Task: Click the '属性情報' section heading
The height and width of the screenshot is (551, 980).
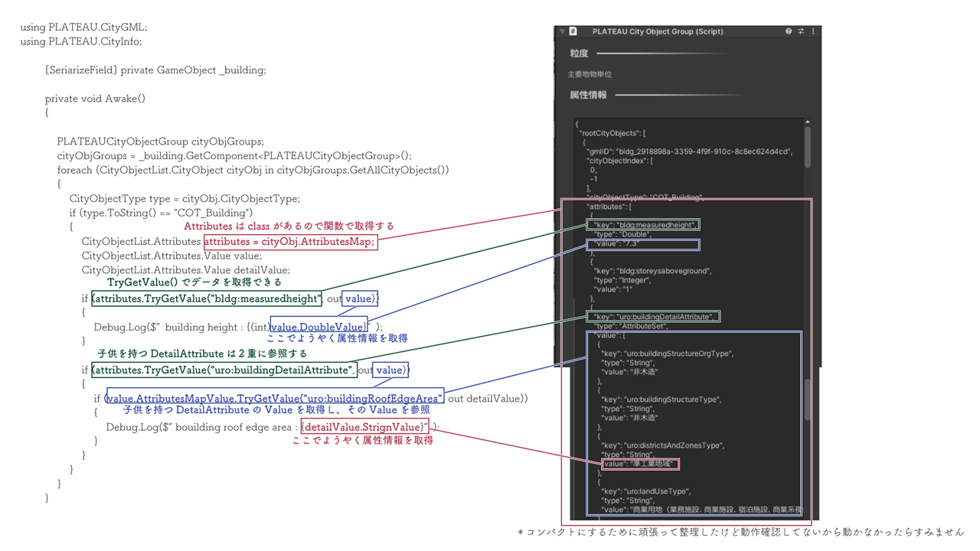Action: 588,95
